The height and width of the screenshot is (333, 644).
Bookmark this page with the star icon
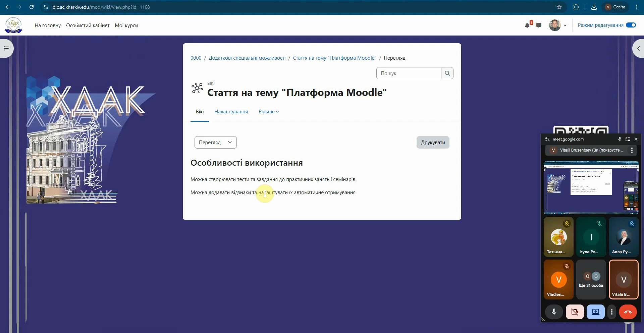[559, 7]
